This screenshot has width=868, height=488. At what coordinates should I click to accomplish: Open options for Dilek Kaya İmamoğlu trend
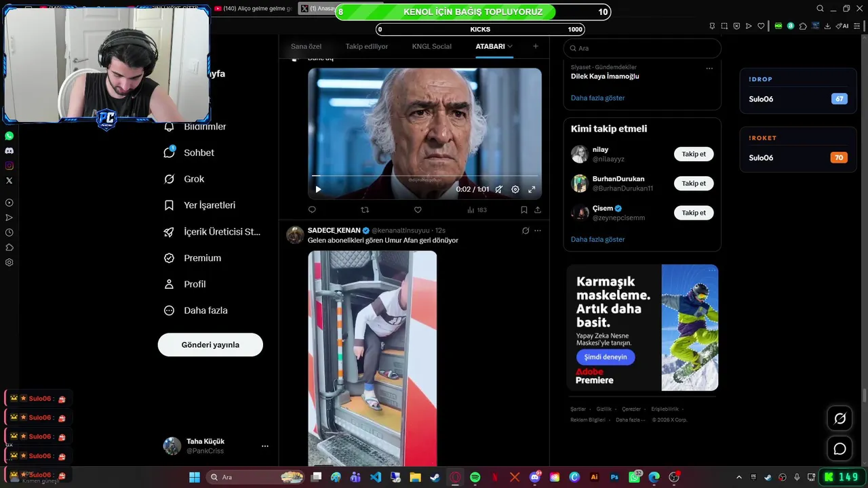coord(709,68)
